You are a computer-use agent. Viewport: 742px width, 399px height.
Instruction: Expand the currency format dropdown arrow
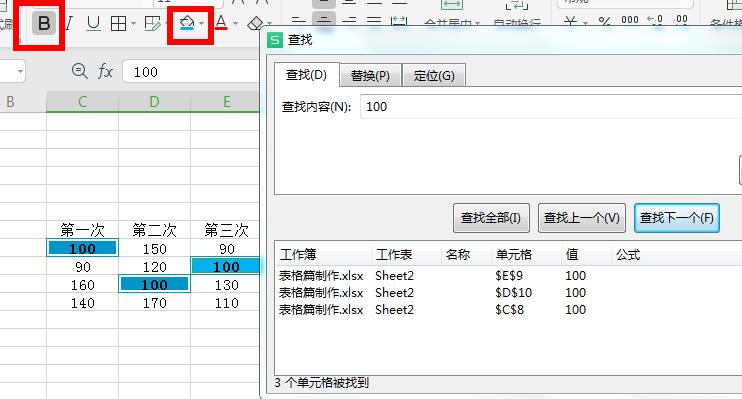point(585,23)
